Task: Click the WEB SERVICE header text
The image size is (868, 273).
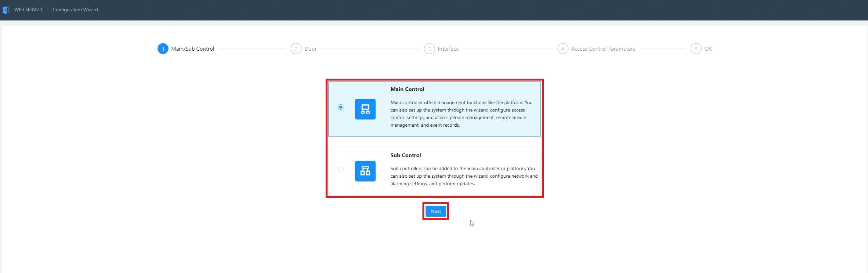Action: (29, 10)
